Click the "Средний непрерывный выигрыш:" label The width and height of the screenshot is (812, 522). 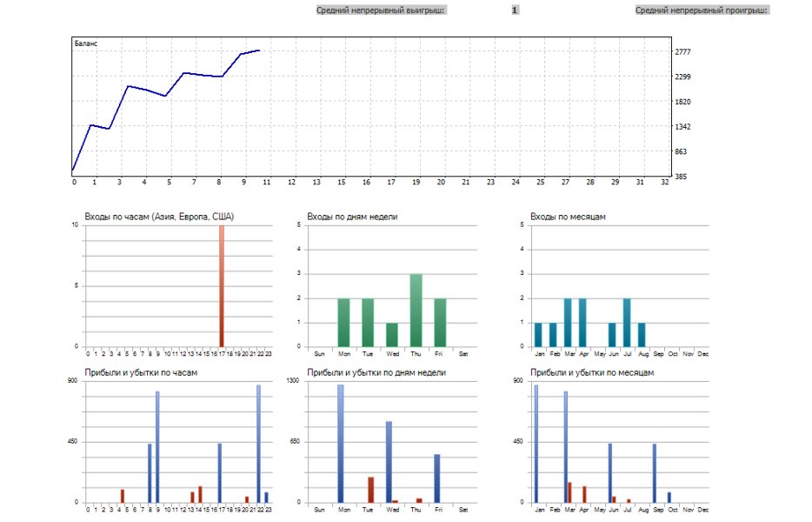click(381, 10)
